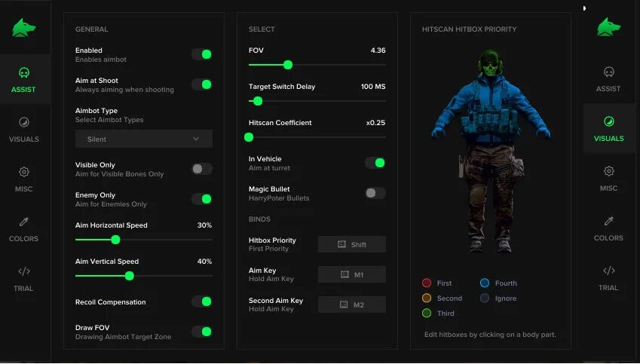
Task: Select the dark Ignore priority swatch
Action: point(485,298)
